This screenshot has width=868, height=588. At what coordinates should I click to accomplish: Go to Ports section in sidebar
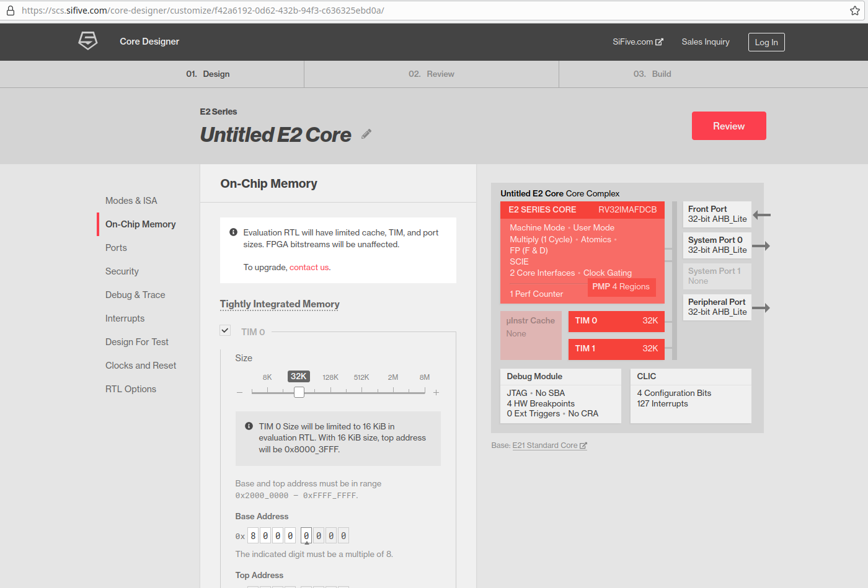(116, 248)
